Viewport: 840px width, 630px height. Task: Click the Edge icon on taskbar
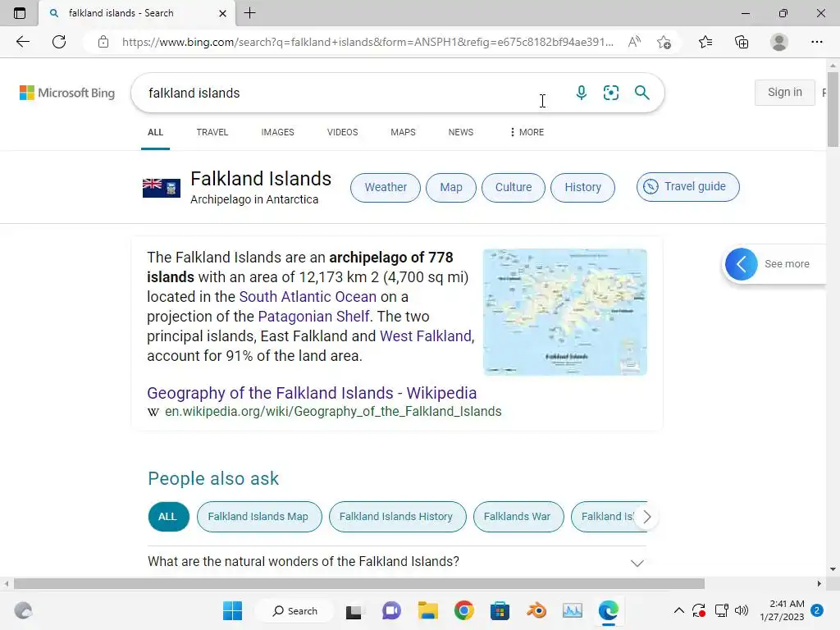(609, 610)
